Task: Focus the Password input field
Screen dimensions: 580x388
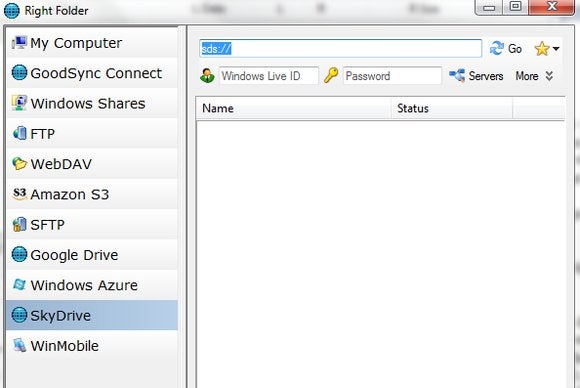Action: pos(392,76)
